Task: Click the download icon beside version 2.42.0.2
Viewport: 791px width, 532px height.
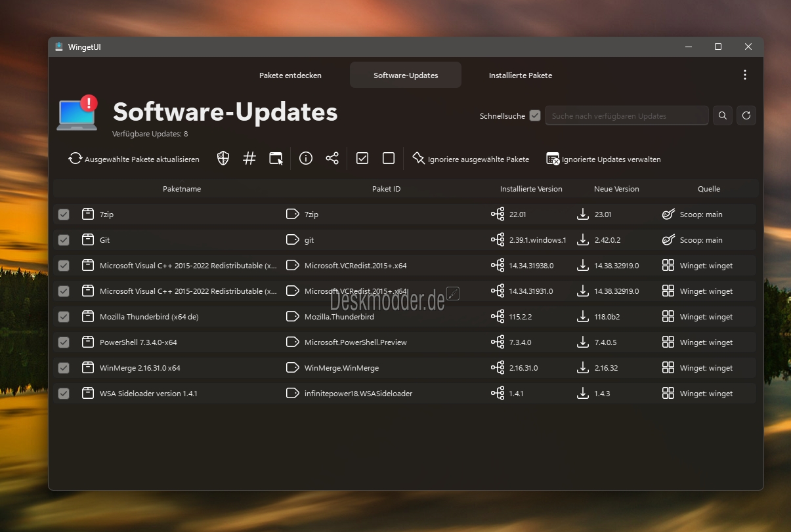Action: click(x=582, y=240)
